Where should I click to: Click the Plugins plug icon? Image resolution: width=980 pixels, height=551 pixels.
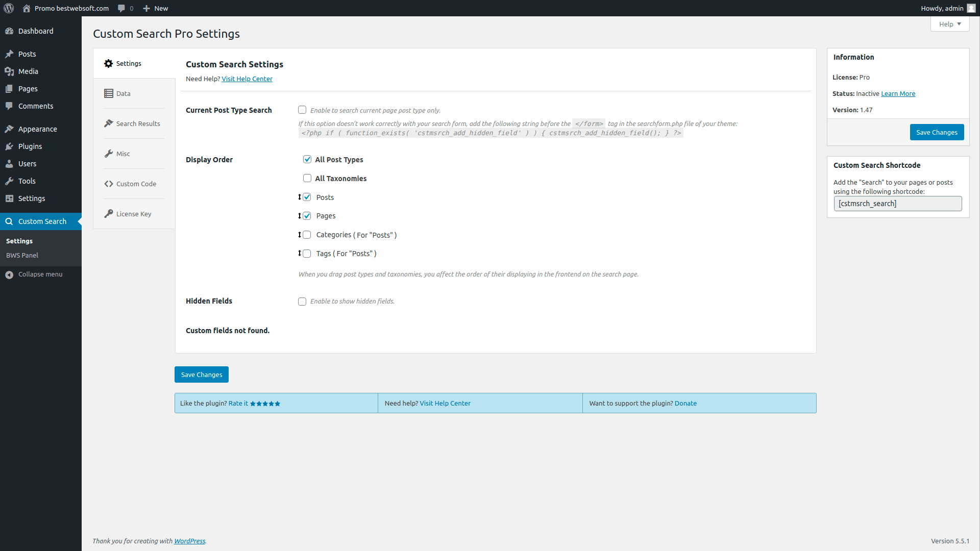(9, 146)
